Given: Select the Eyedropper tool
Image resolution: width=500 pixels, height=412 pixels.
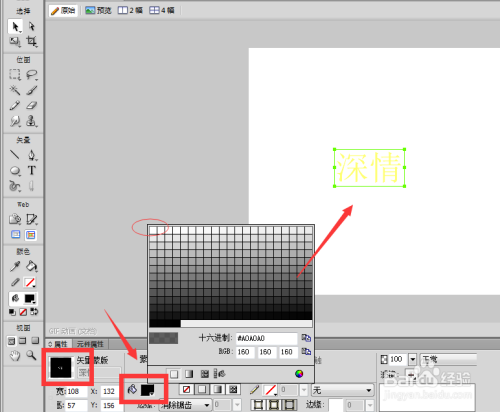Looking at the screenshot, I should (x=15, y=266).
